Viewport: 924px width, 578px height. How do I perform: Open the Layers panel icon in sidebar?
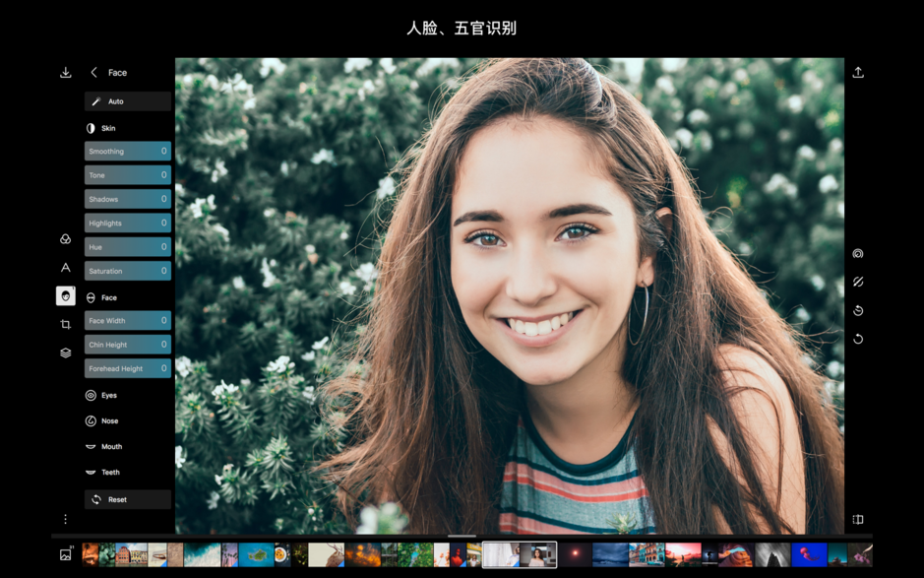(x=65, y=353)
